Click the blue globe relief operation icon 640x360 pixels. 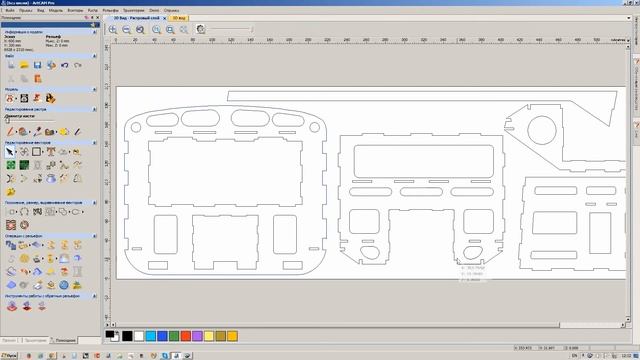64,284
